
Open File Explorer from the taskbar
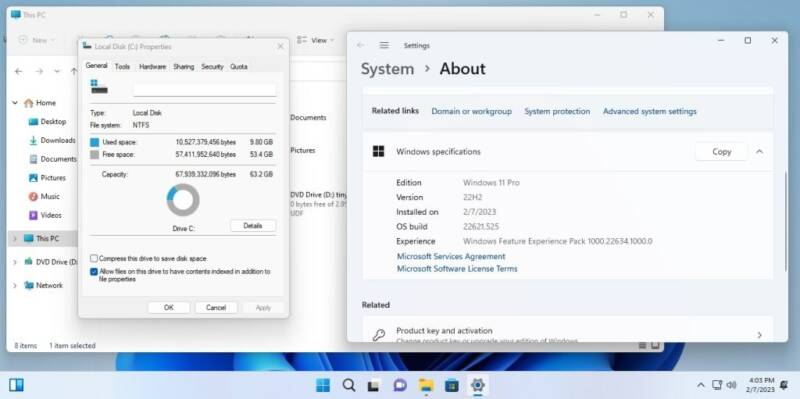tap(426, 385)
